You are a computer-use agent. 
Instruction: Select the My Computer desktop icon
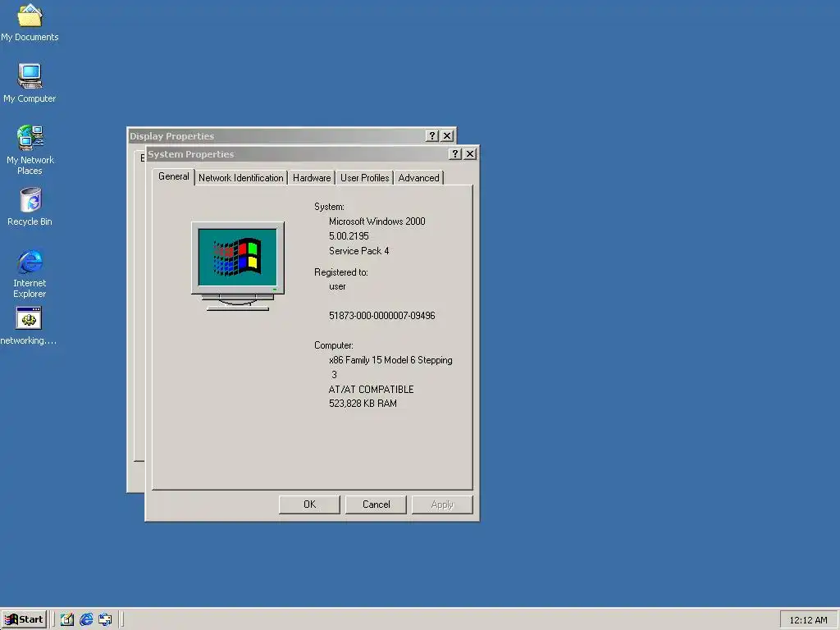[x=30, y=83]
